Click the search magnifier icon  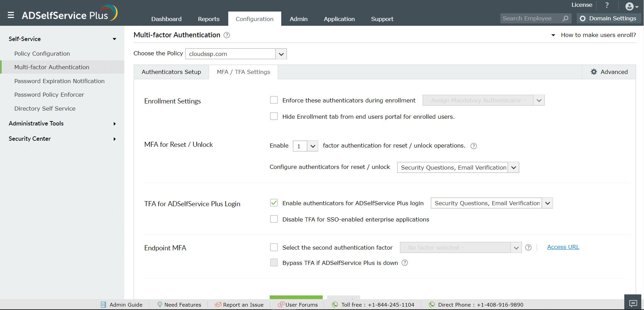[566, 18]
